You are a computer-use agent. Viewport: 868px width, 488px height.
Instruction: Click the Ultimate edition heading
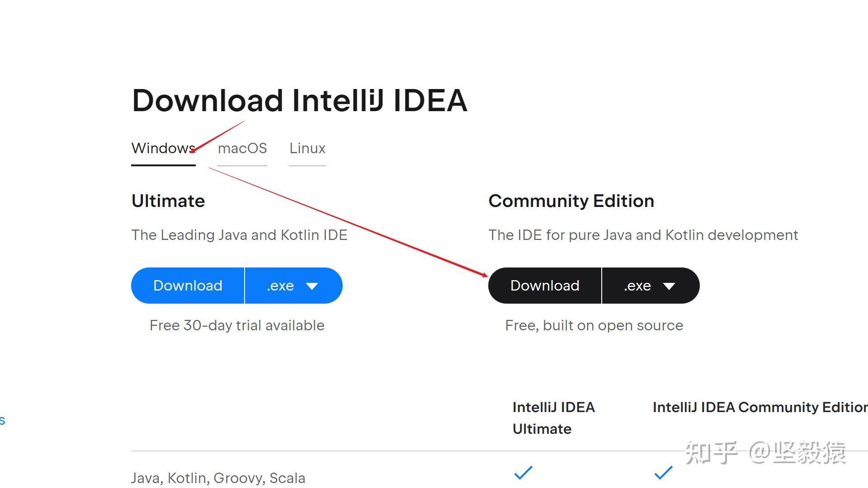point(168,201)
